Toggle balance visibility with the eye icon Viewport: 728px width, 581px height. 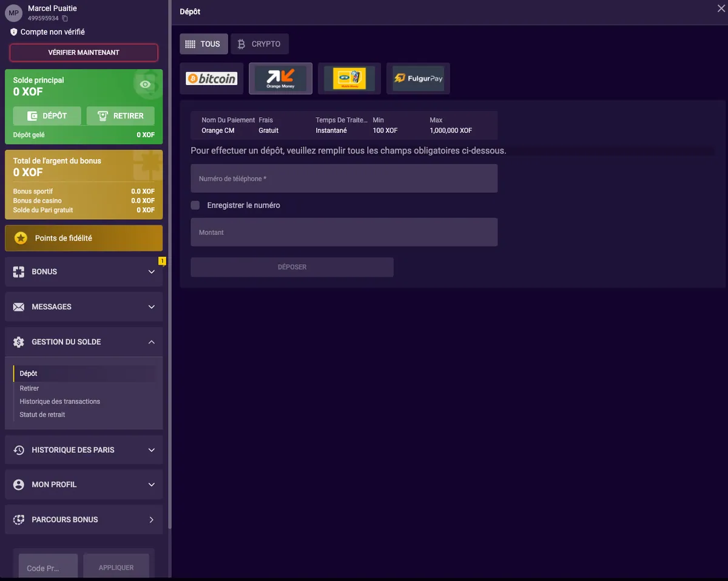click(x=146, y=85)
